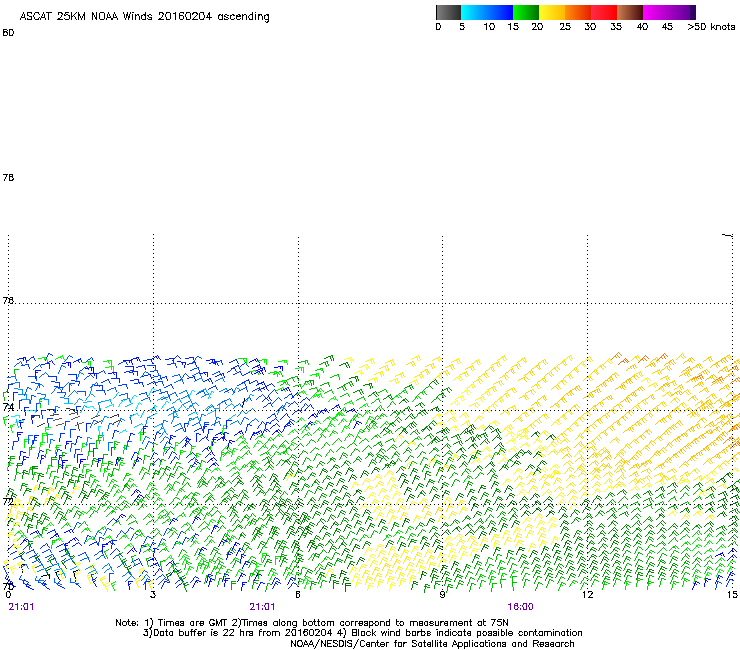Click the cyan-blue 5–15 knots legend band
The height and width of the screenshot is (650, 740).
[487, 12]
